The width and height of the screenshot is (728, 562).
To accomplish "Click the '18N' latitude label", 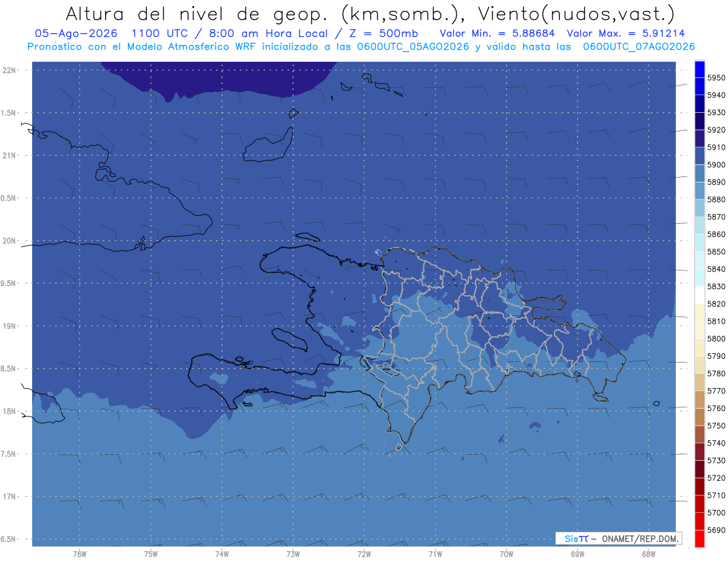I will point(10,412).
